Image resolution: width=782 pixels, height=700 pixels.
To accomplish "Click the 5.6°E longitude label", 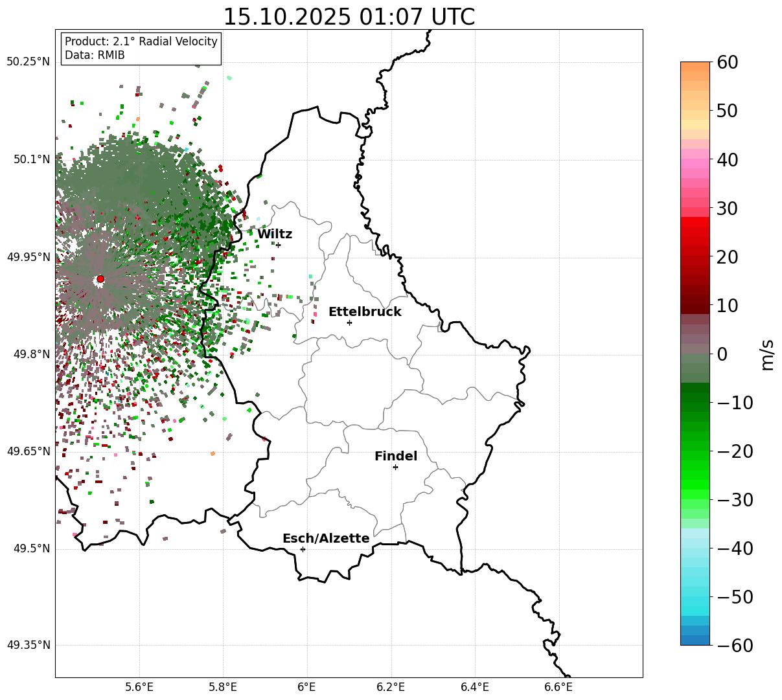I will tap(139, 687).
